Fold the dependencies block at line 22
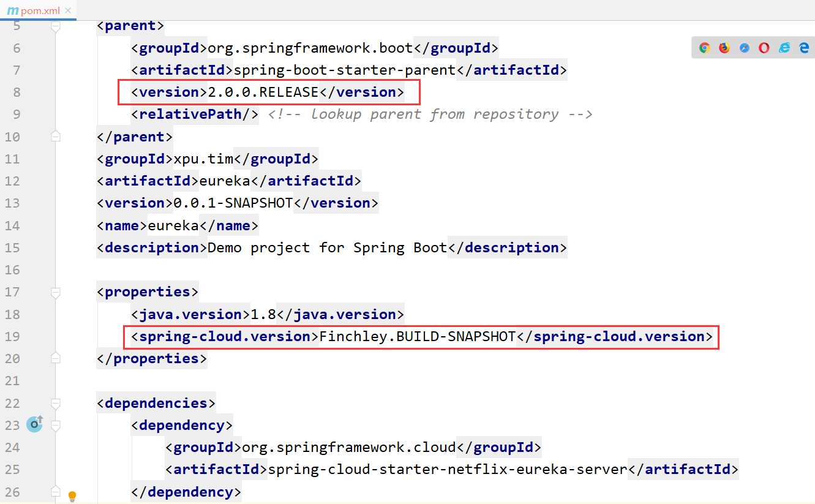 point(56,404)
